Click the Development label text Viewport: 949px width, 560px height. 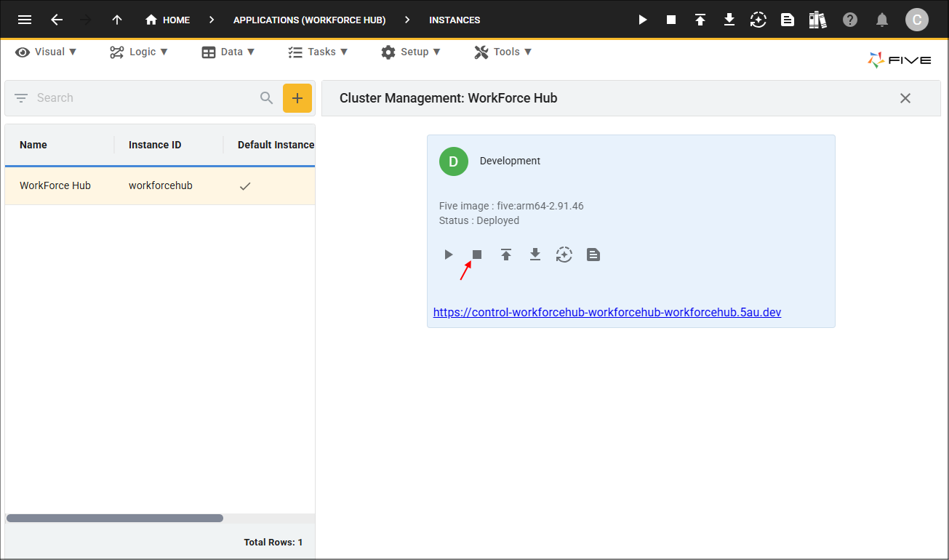(x=510, y=161)
